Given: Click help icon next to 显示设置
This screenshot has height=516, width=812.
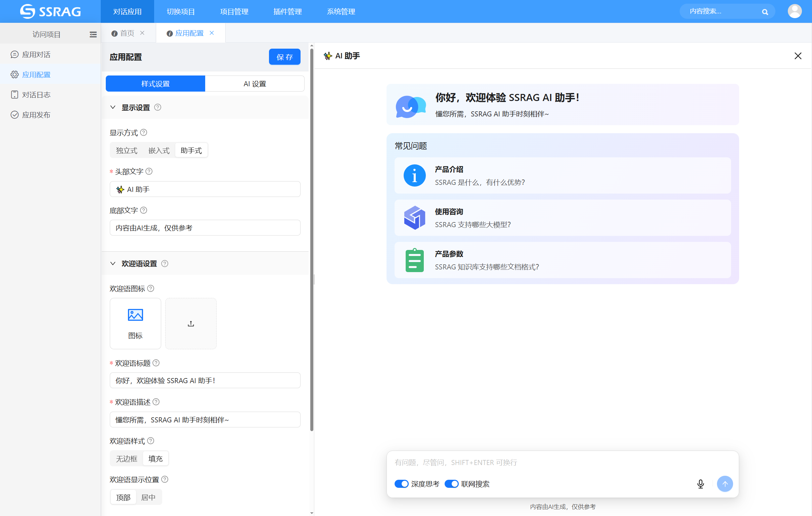Looking at the screenshot, I should click(x=157, y=107).
